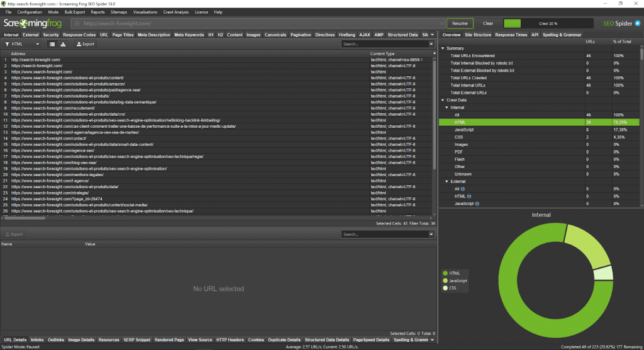Viewport: 644px width, 350px height.
Task: Open the filter icon beside HTML
Action: (7, 44)
